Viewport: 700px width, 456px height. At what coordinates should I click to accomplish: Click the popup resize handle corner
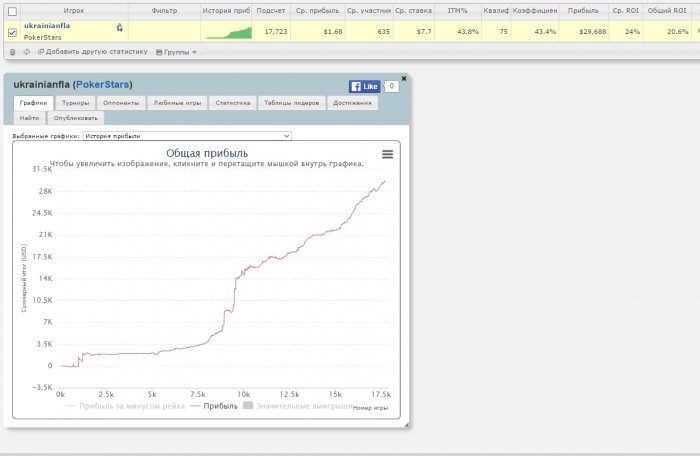point(407,425)
